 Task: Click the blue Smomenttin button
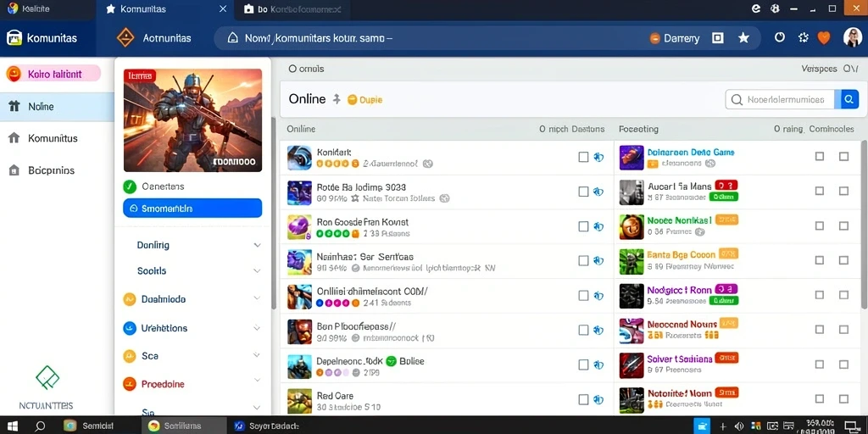pos(192,209)
